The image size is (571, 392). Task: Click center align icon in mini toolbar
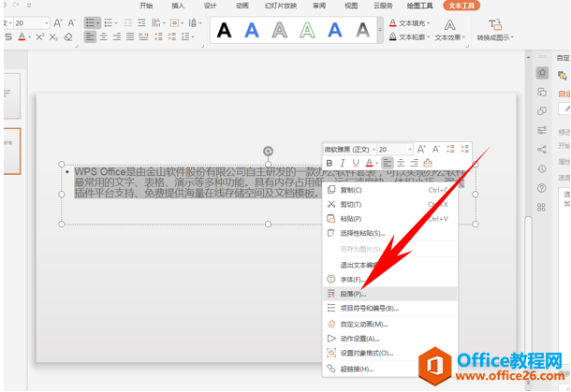(x=401, y=164)
